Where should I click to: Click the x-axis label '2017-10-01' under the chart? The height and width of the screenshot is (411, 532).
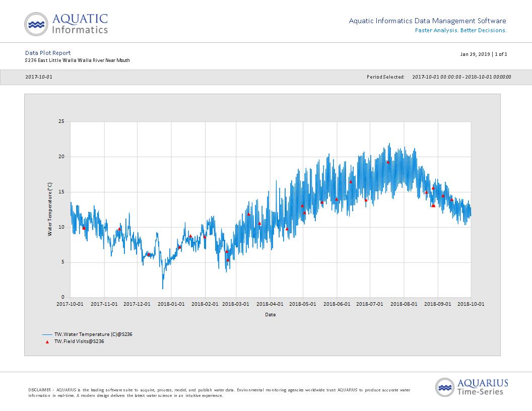(x=70, y=304)
